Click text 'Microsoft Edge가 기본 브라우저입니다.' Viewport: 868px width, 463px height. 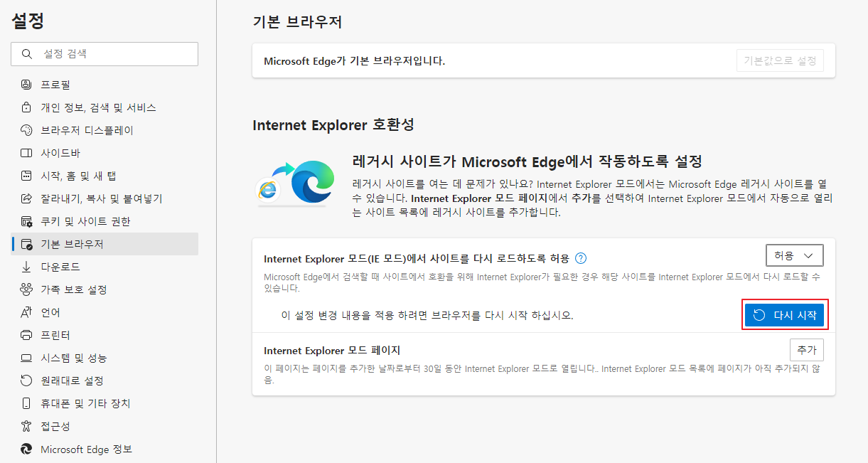coord(354,61)
